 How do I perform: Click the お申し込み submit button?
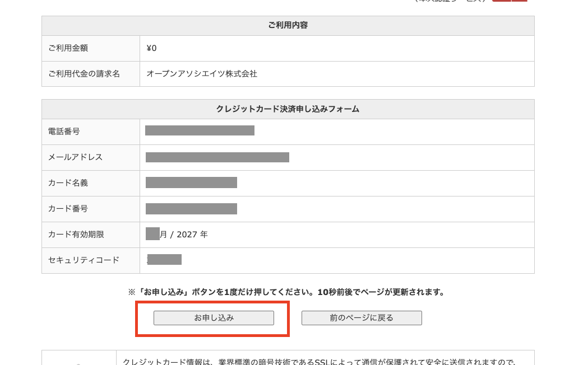[x=214, y=318]
